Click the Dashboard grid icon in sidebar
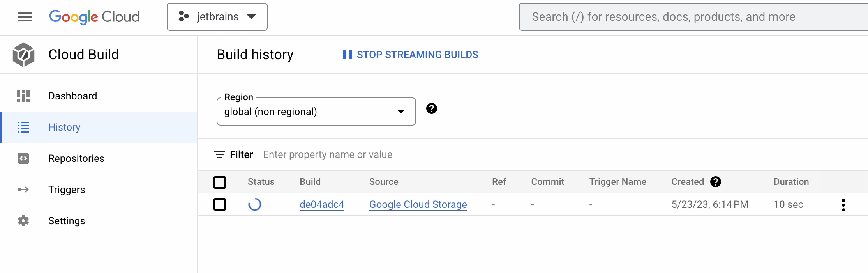The image size is (868, 273). coord(23,96)
